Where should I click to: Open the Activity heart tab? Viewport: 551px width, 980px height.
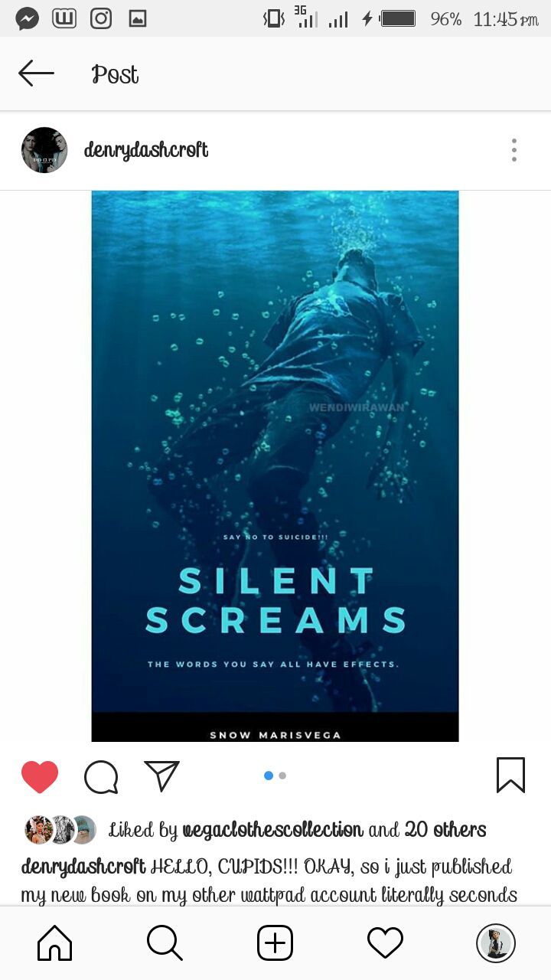tap(385, 942)
